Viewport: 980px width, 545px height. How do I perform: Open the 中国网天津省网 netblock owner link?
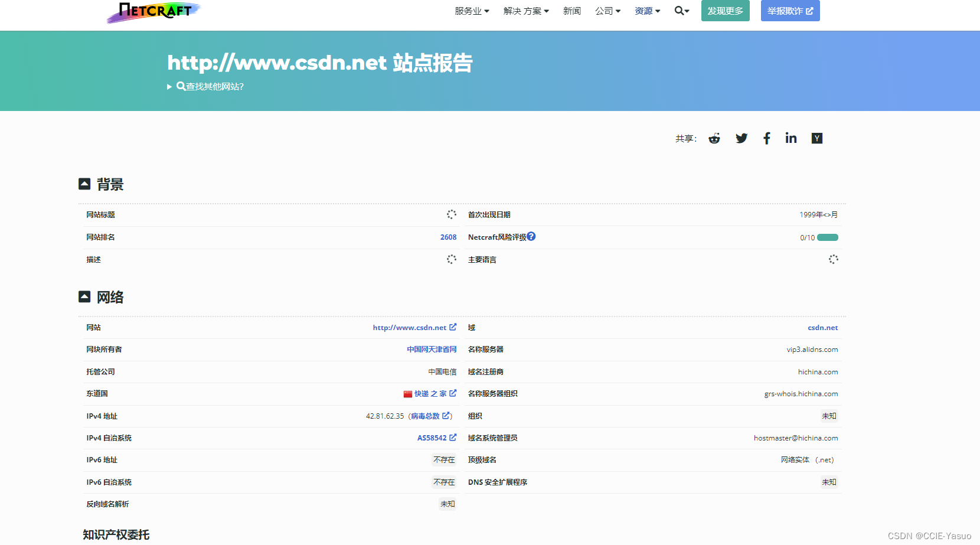(x=432, y=350)
